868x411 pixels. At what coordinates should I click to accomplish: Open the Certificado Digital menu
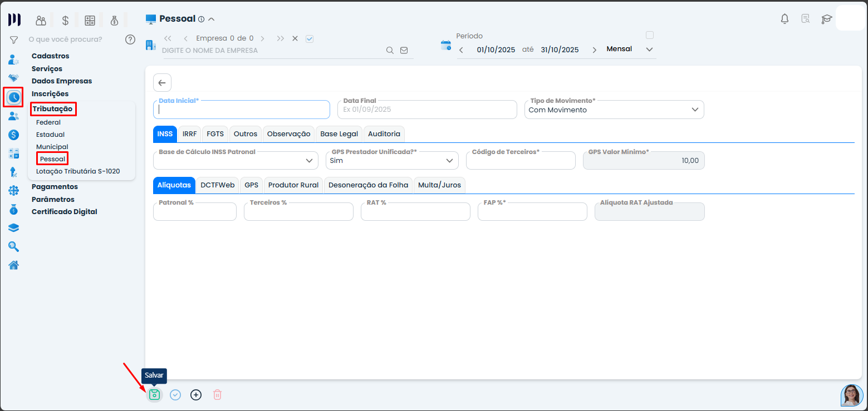click(65, 211)
